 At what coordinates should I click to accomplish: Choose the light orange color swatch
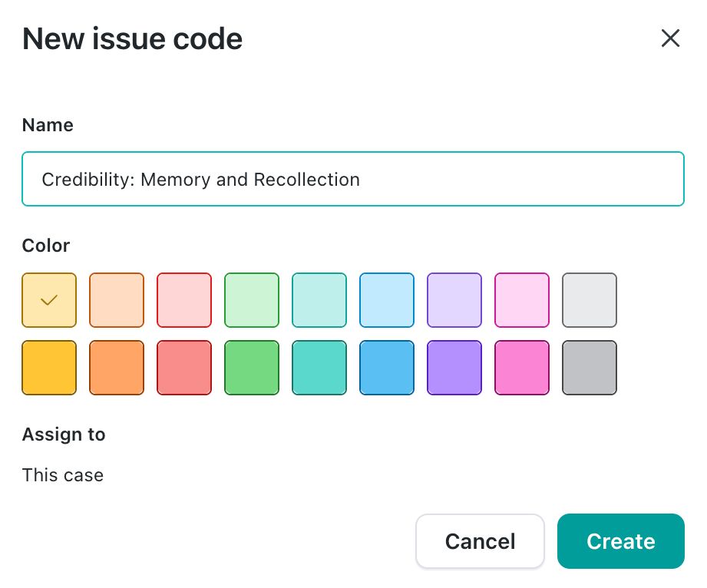[x=117, y=300]
